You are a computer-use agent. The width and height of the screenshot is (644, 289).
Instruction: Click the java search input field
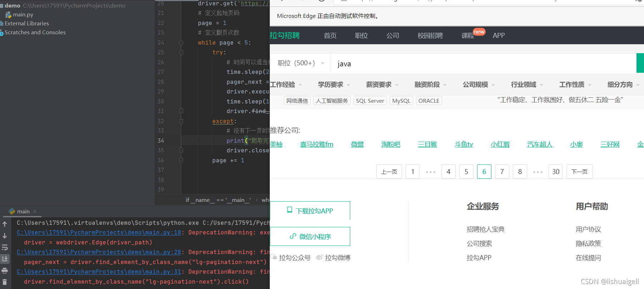[x=484, y=64]
